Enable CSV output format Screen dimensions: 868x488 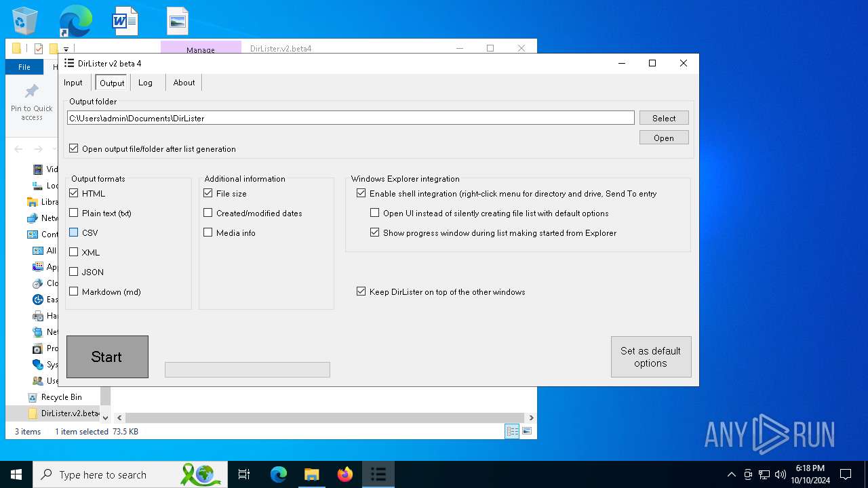[x=74, y=232]
